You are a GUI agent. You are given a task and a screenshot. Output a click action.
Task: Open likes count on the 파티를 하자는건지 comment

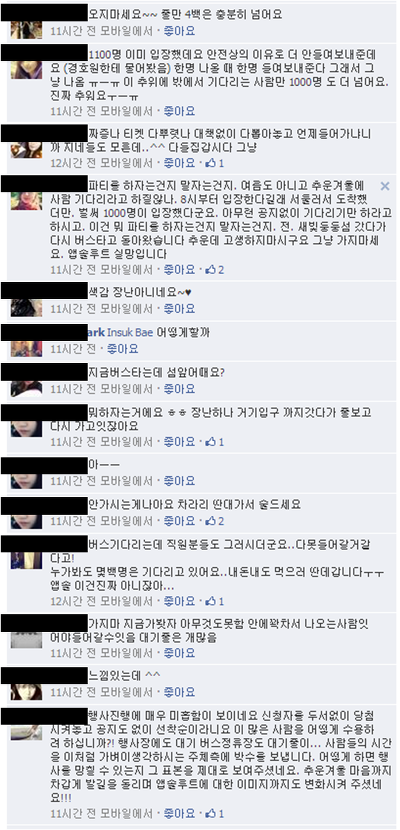(x=214, y=270)
